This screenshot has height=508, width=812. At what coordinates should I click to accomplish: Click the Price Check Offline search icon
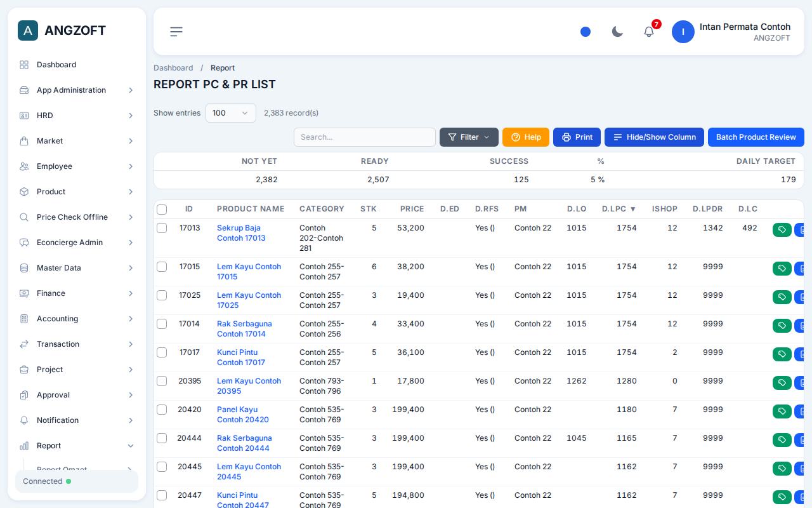pos(24,217)
